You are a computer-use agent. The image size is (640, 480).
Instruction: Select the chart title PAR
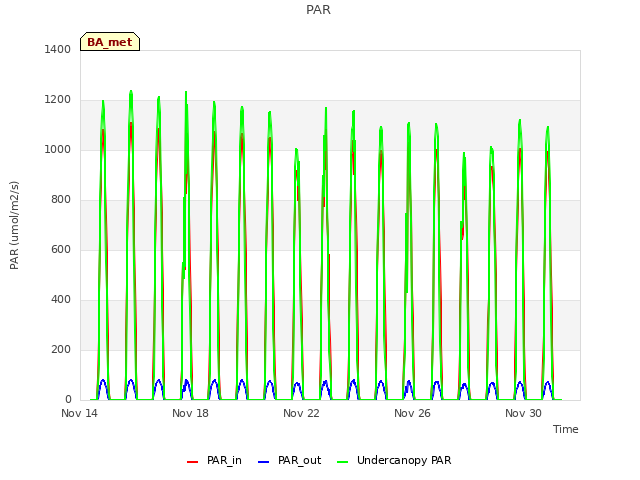point(318,9)
